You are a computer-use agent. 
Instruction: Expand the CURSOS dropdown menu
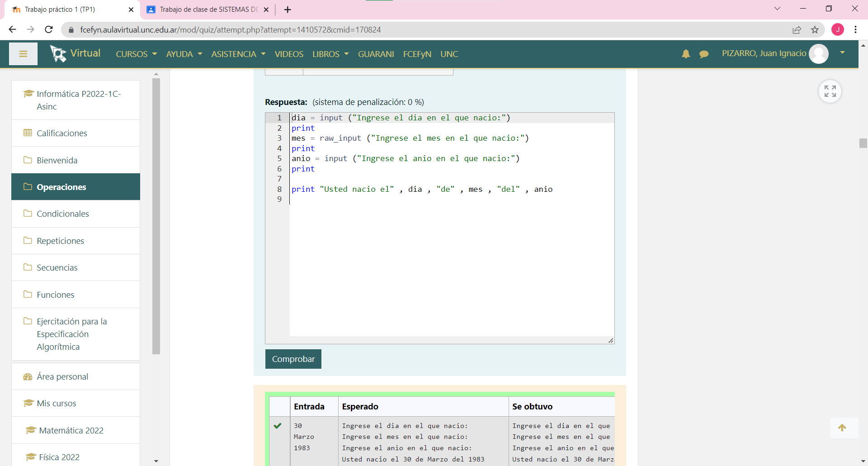click(x=136, y=54)
